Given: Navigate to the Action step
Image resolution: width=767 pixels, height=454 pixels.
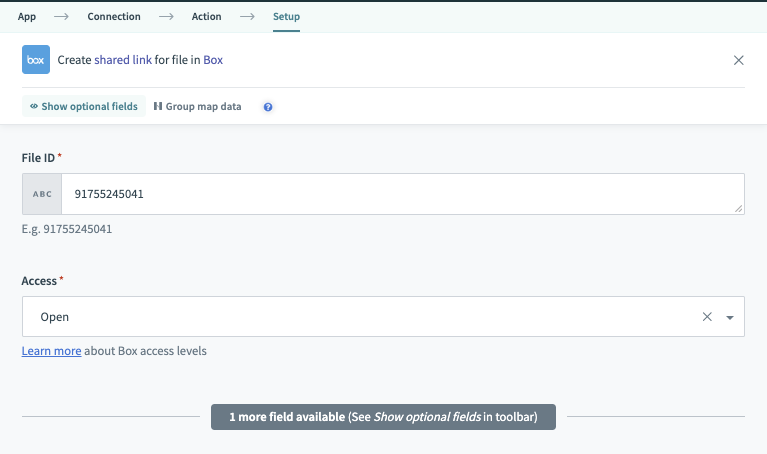Looking at the screenshot, I should [x=206, y=17].
